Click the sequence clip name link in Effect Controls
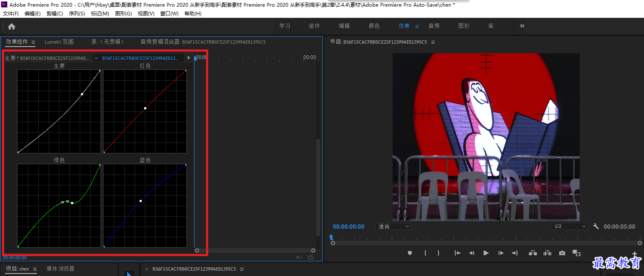The image size is (644, 276). 140,58
